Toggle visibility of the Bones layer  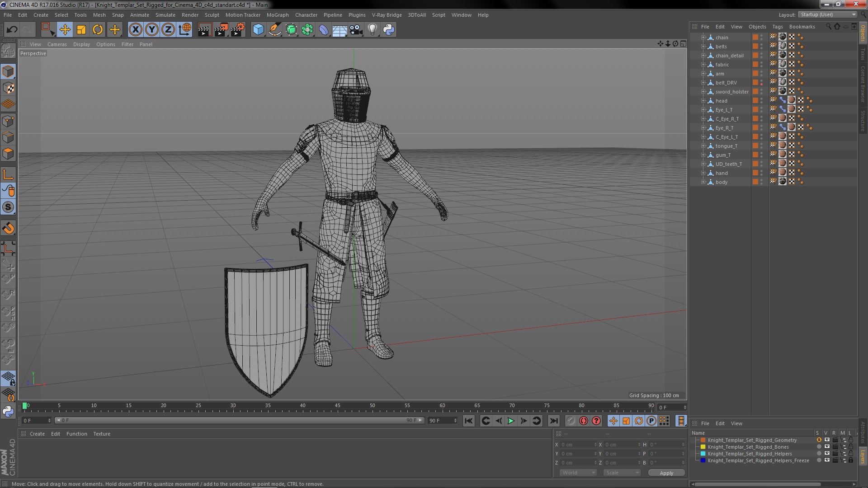coord(827,447)
